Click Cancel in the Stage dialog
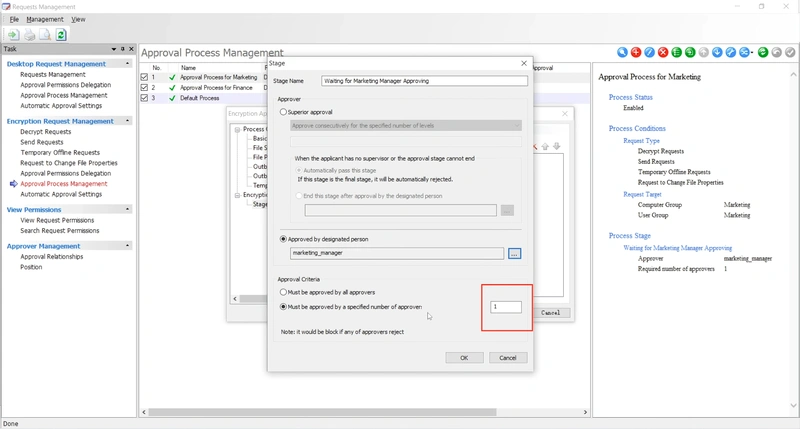This screenshot has width=800, height=429. [508, 358]
